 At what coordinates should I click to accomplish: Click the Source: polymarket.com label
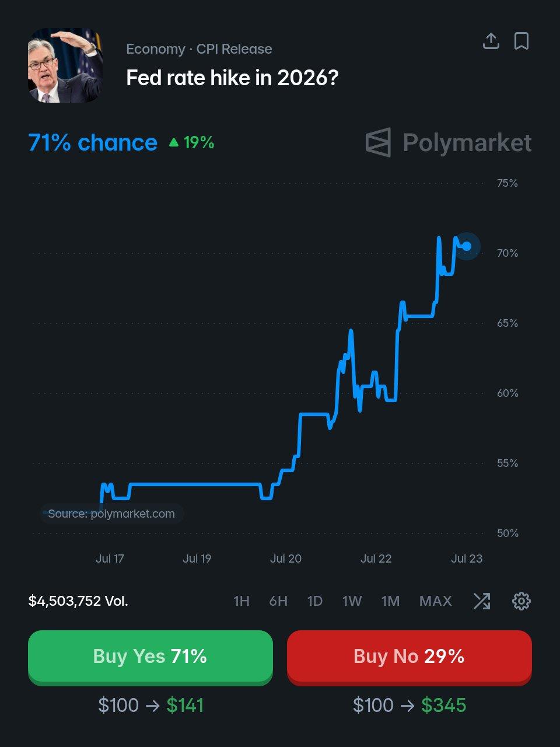[x=111, y=514]
